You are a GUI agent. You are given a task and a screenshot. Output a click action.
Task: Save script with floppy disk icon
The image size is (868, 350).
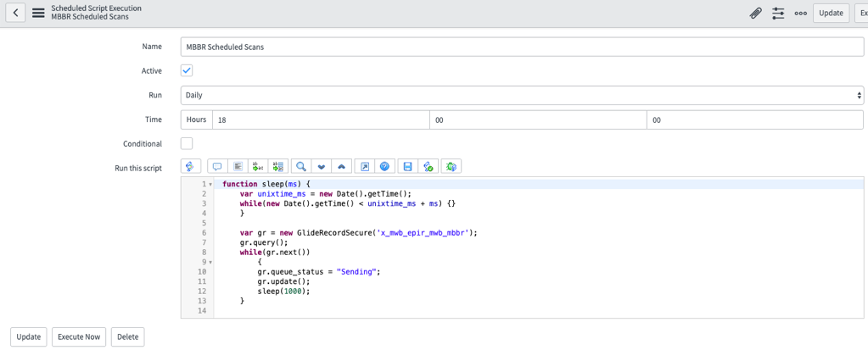coord(408,166)
